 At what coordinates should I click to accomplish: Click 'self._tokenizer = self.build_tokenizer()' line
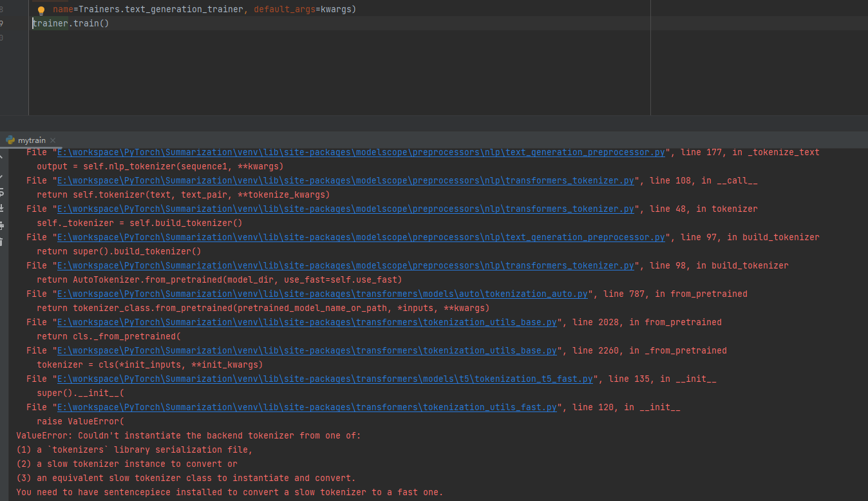point(140,223)
